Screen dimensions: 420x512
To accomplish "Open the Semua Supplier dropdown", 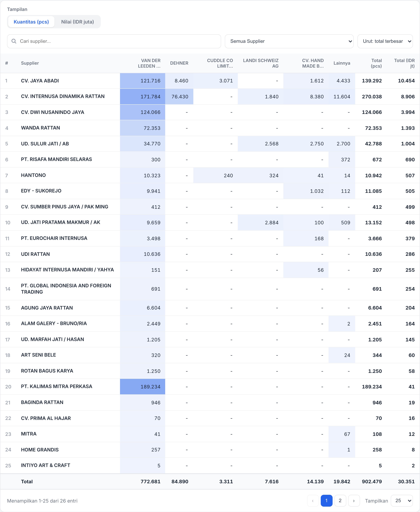I will (289, 41).
